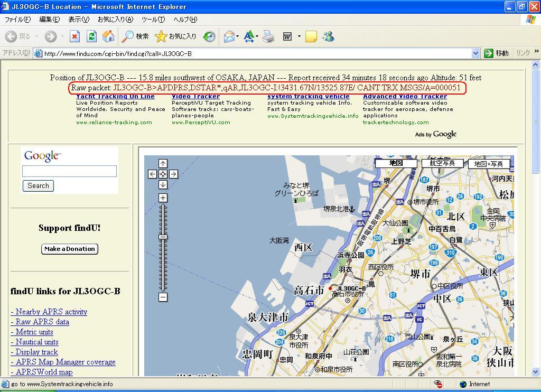
Task: Open Display track link
Action: 34,352
